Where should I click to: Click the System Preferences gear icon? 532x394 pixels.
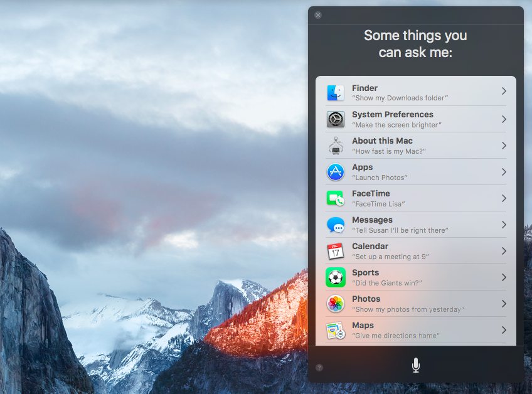point(336,119)
